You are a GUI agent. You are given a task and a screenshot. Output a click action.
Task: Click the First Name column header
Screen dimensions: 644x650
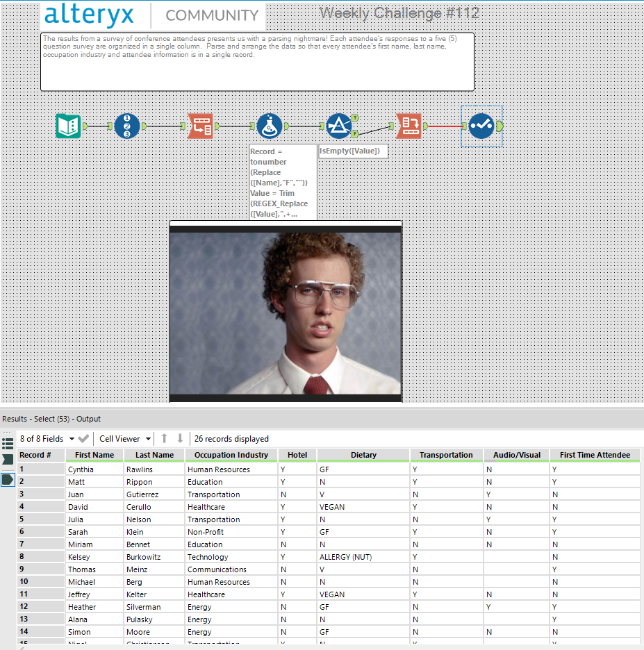tap(94, 455)
